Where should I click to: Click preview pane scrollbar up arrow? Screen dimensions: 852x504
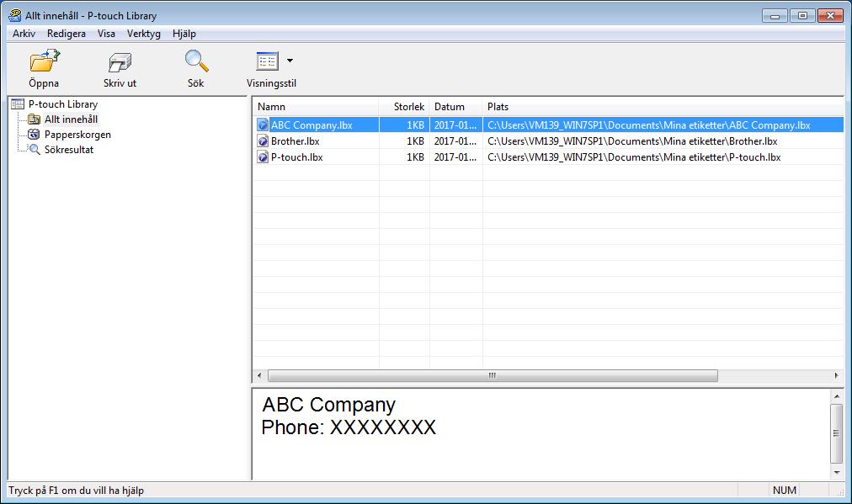coord(837,396)
